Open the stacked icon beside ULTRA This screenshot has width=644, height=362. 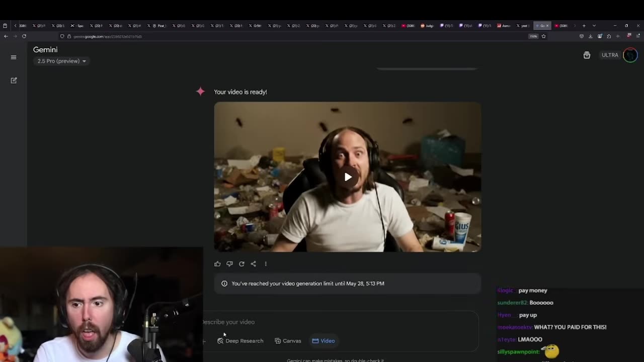pos(587,55)
